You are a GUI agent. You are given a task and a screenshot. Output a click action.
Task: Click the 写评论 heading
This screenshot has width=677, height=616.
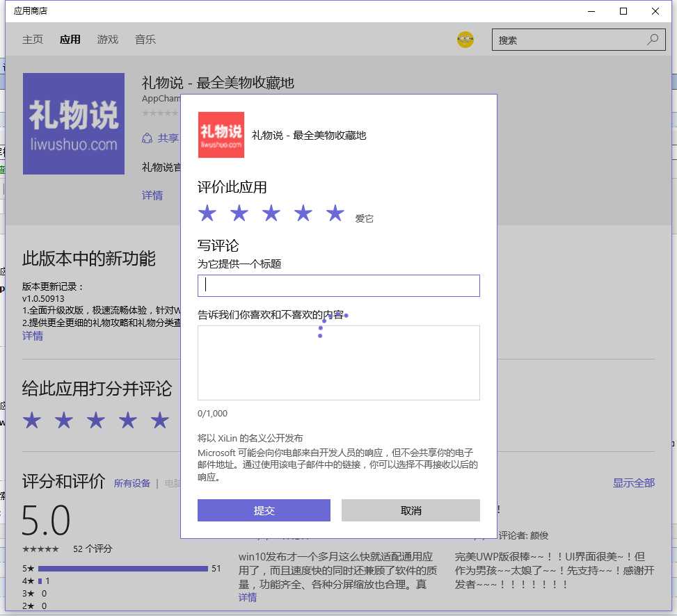[x=218, y=245]
